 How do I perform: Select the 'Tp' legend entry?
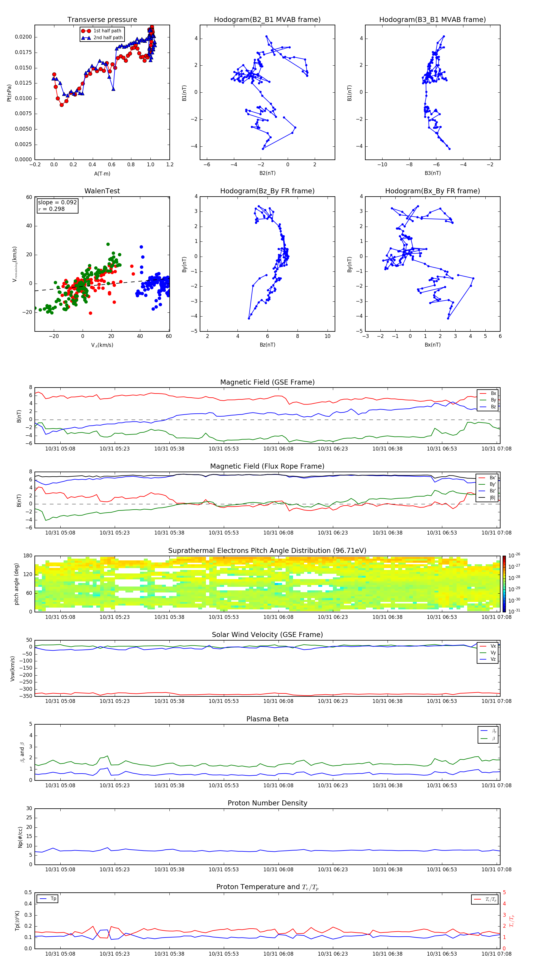pyautogui.click(x=48, y=899)
